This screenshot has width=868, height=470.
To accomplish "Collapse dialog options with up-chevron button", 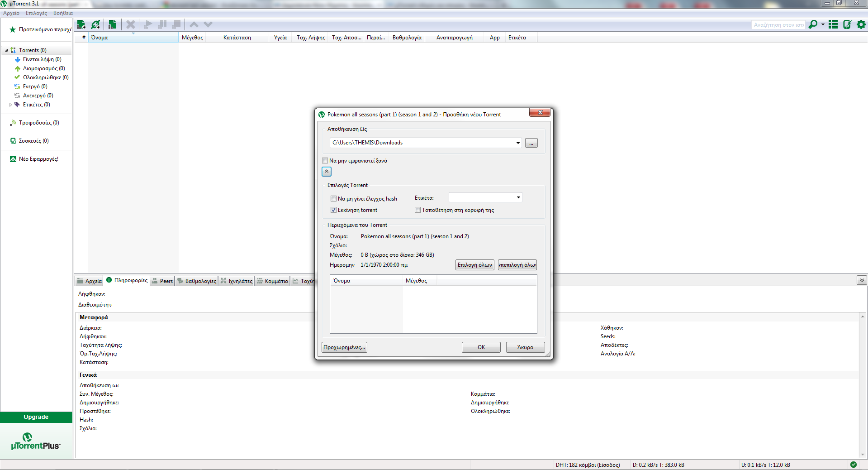I will (x=327, y=172).
